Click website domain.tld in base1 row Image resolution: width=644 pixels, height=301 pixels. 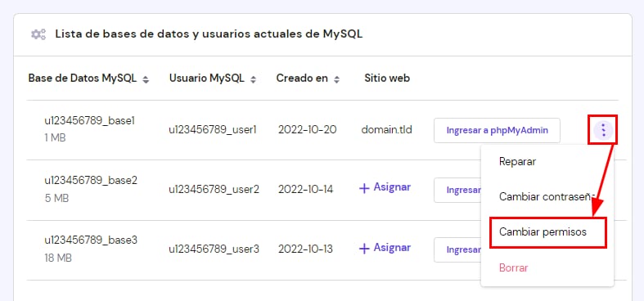(386, 130)
